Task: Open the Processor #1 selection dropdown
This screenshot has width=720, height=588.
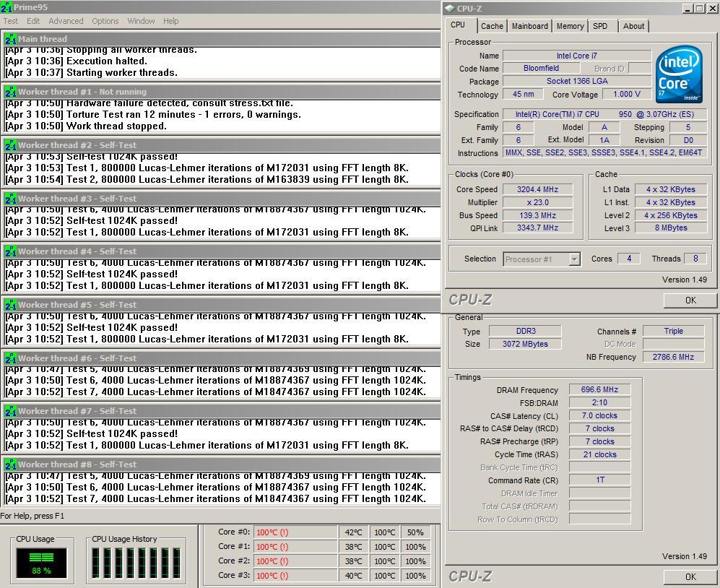Action: click(542, 259)
